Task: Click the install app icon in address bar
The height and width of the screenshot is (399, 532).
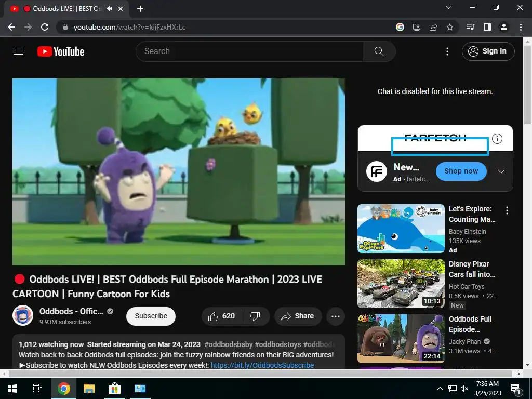Action: (416, 27)
